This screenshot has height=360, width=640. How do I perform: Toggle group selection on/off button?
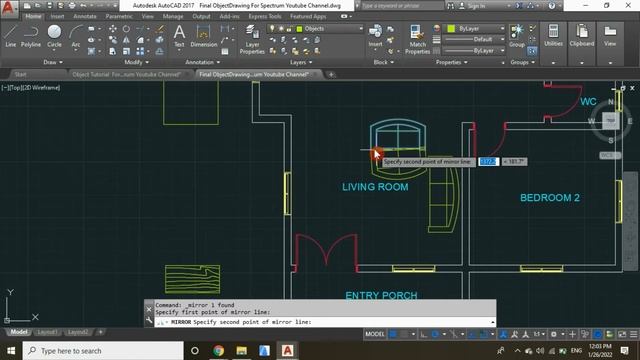(532, 51)
